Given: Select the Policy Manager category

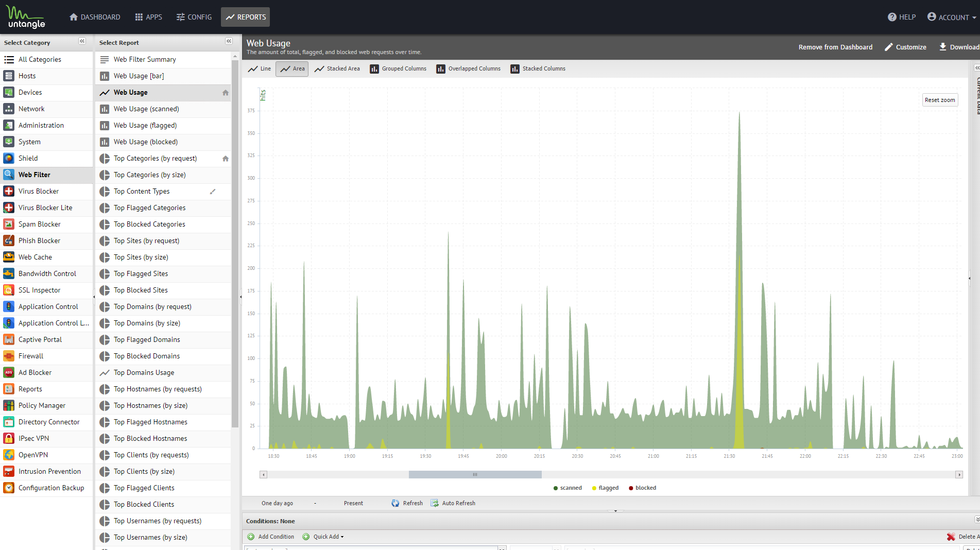Looking at the screenshot, I should coord(46,405).
